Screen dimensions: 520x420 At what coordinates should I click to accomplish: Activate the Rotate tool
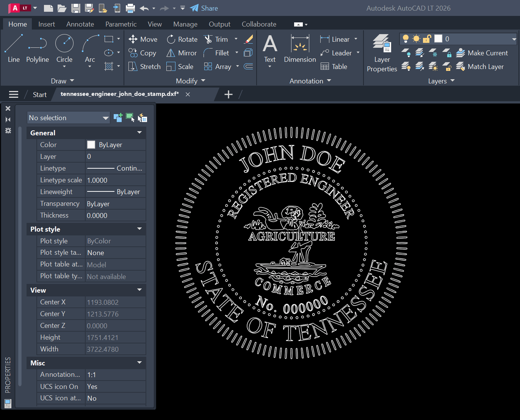point(182,39)
